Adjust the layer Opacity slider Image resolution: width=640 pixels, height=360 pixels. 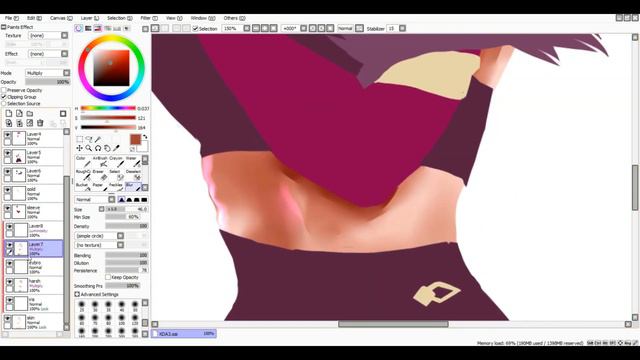[48, 82]
